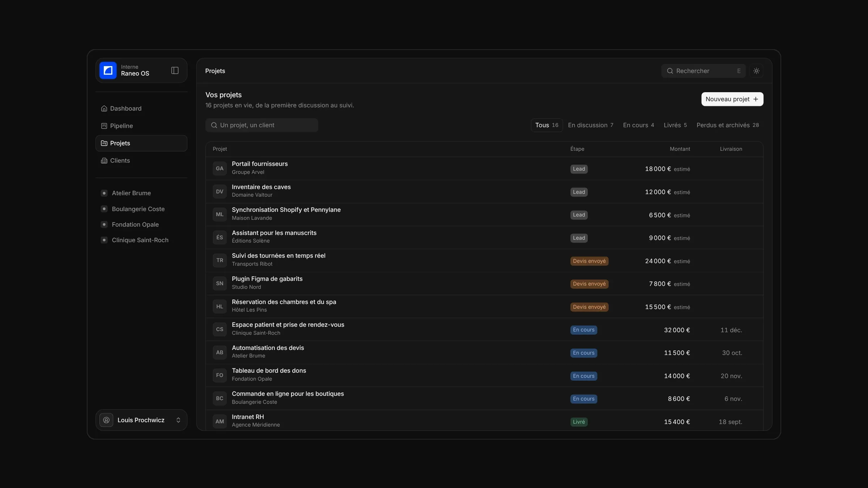The height and width of the screenshot is (488, 868).
Task: Focus the Un projet, un client field
Action: coord(262,125)
